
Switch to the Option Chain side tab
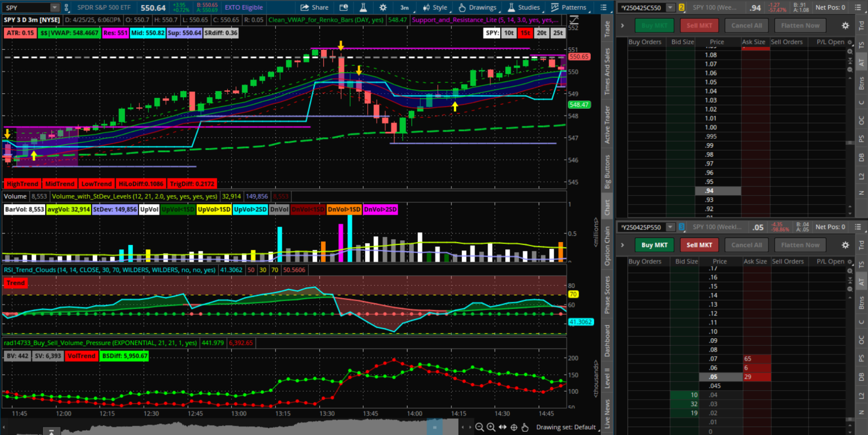click(607, 246)
